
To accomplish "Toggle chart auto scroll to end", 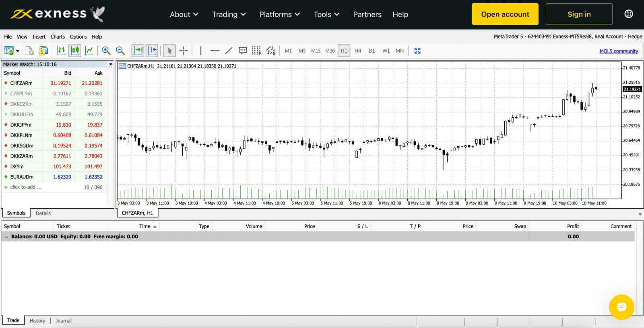I will (138, 51).
